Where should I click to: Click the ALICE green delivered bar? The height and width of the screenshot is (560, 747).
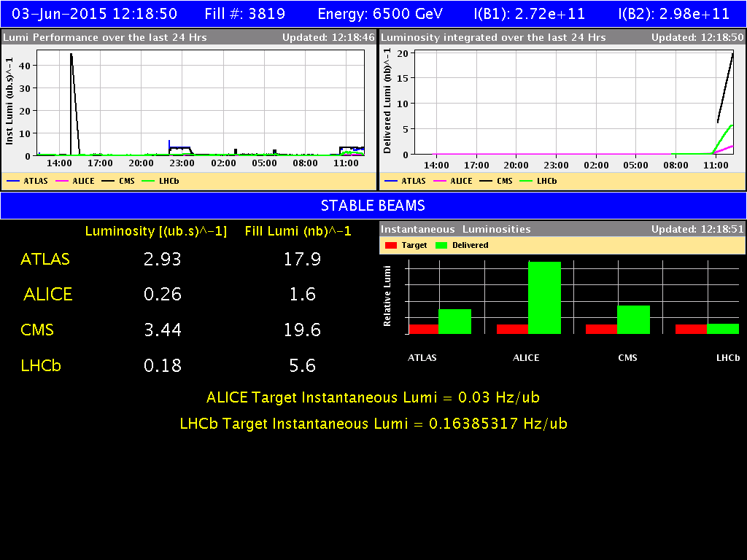(x=544, y=297)
